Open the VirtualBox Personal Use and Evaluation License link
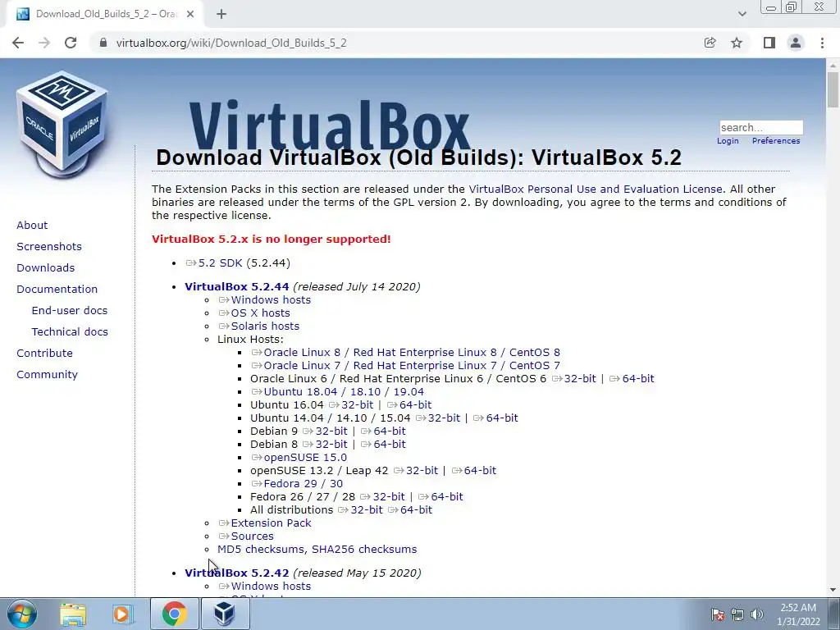Screen dimensions: 840x630 596,189
